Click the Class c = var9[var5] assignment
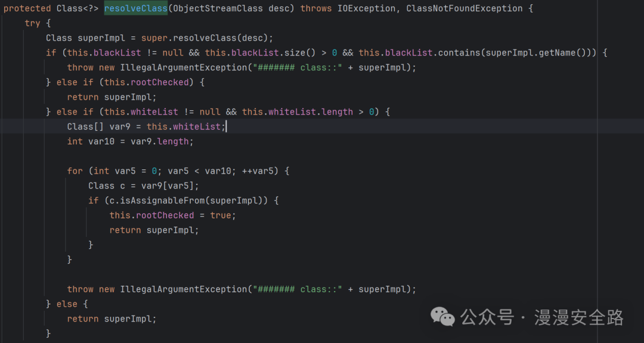This screenshot has width=644, height=343. tap(143, 186)
